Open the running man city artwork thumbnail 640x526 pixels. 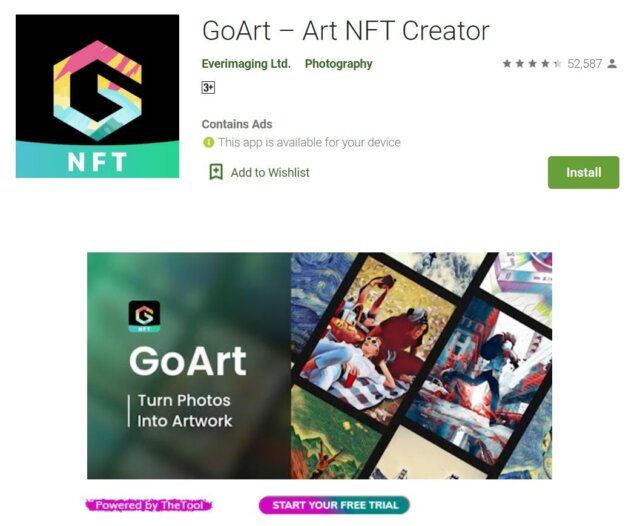pyautogui.click(x=479, y=381)
